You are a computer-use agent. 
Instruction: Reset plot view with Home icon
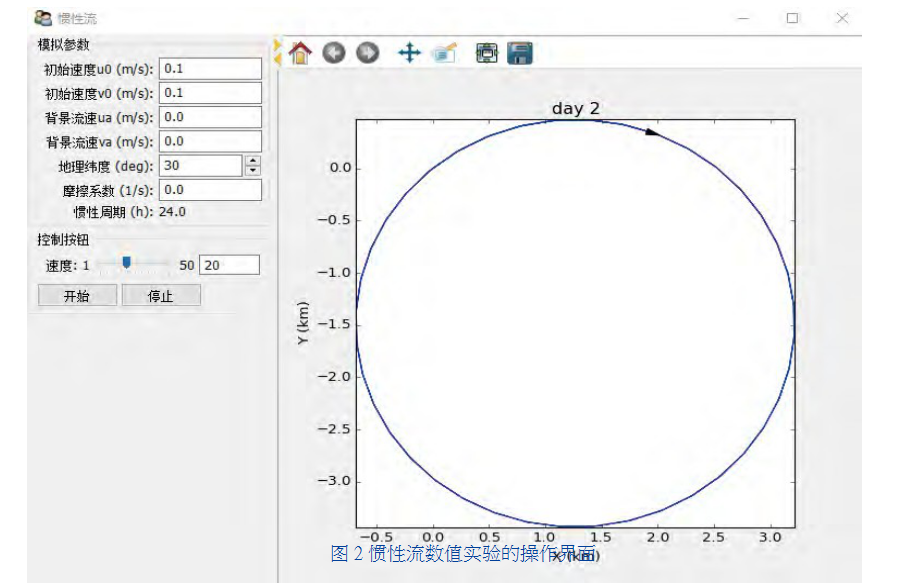300,53
